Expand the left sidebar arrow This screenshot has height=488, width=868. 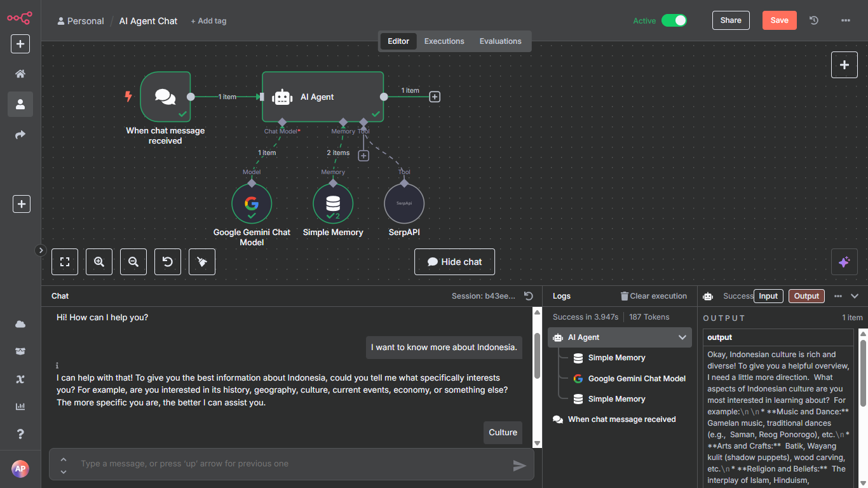41,250
